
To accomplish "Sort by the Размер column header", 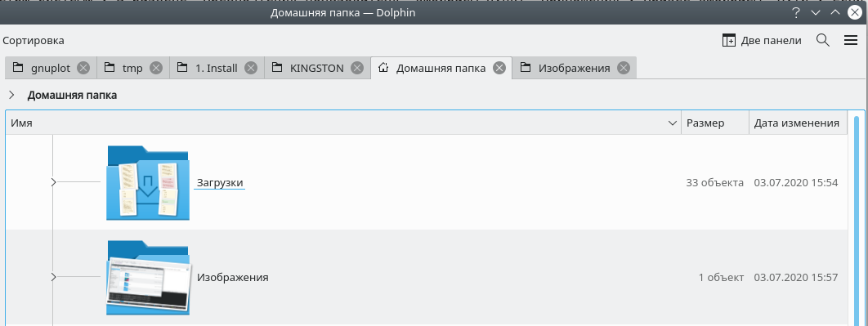I will (x=715, y=123).
